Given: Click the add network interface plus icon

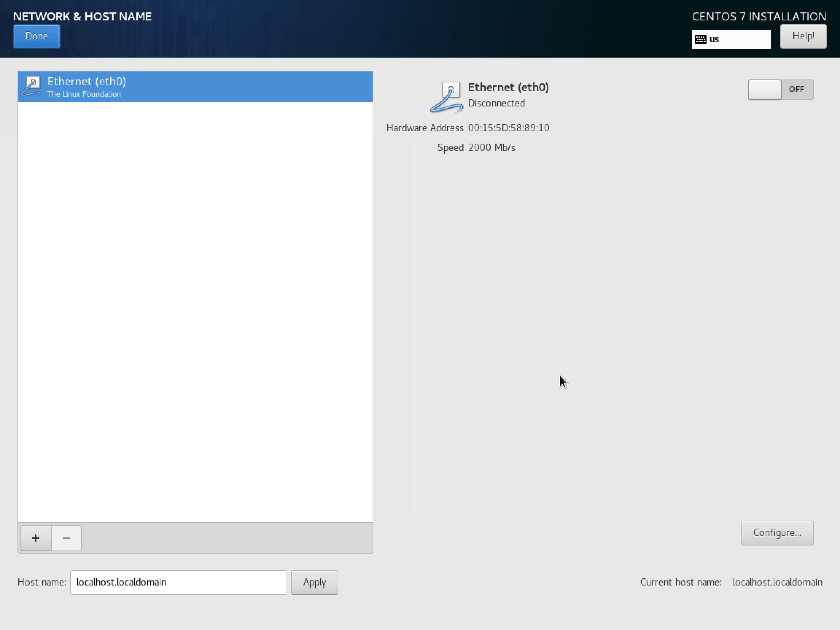Looking at the screenshot, I should (x=36, y=537).
